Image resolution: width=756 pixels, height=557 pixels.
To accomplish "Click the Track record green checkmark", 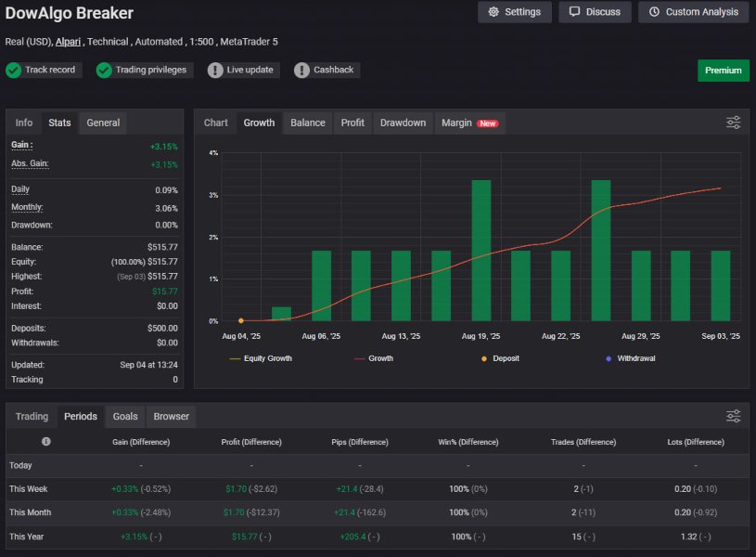I will (x=14, y=70).
